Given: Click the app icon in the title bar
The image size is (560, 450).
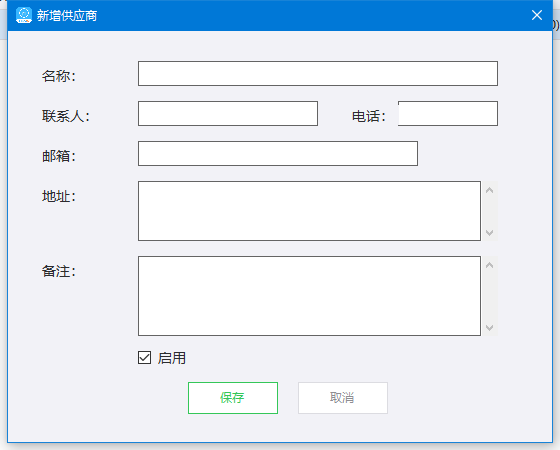Looking at the screenshot, I should 24,15.
